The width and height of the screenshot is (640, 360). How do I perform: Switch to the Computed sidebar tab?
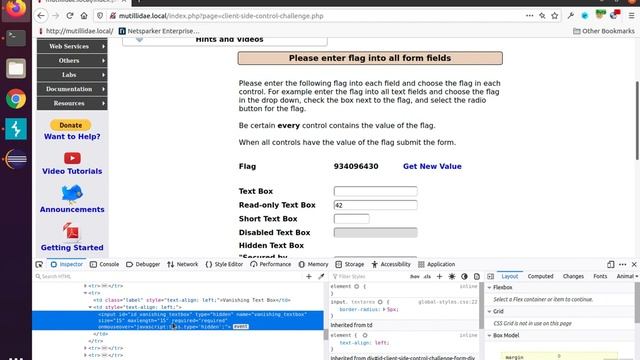[x=540, y=276]
